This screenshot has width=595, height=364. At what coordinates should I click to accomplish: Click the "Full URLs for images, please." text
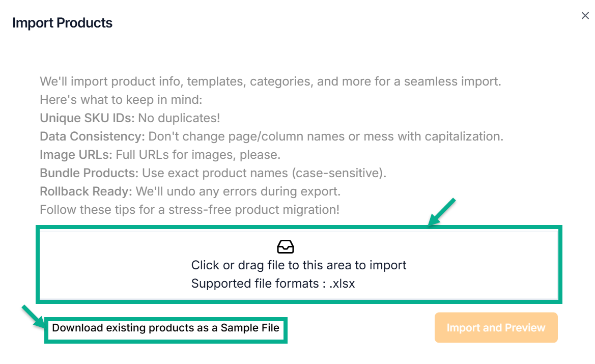tap(198, 155)
